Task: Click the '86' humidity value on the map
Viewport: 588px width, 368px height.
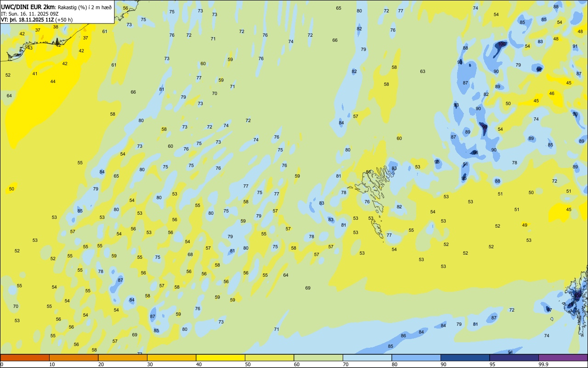Action: click(403, 335)
